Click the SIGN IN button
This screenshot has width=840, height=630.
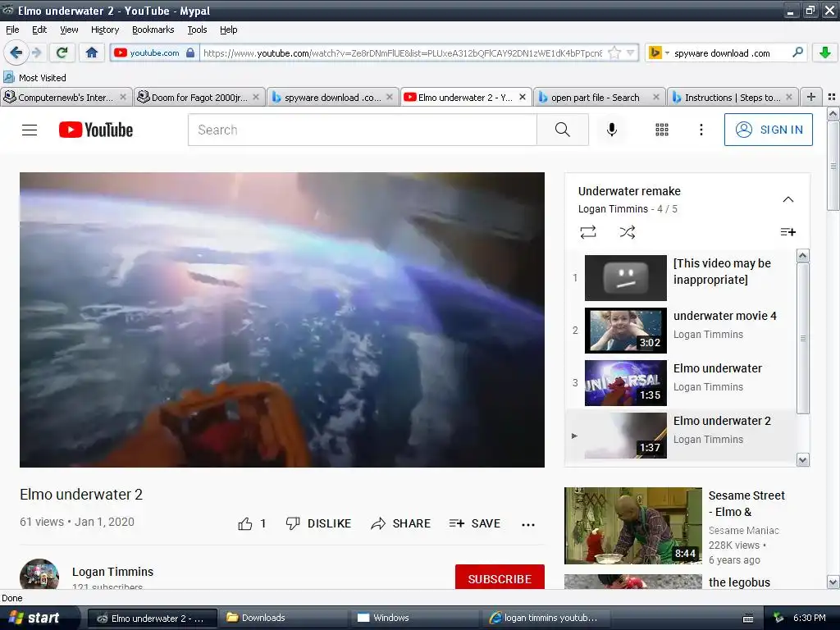[768, 130]
